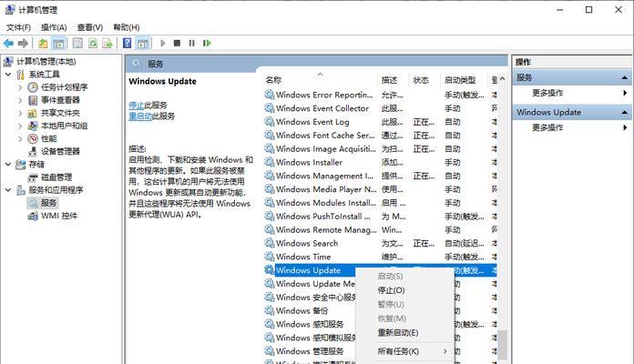Viewport: 634px width, 364px height.
Task: Open Help via the question mark icon
Action: [127, 43]
